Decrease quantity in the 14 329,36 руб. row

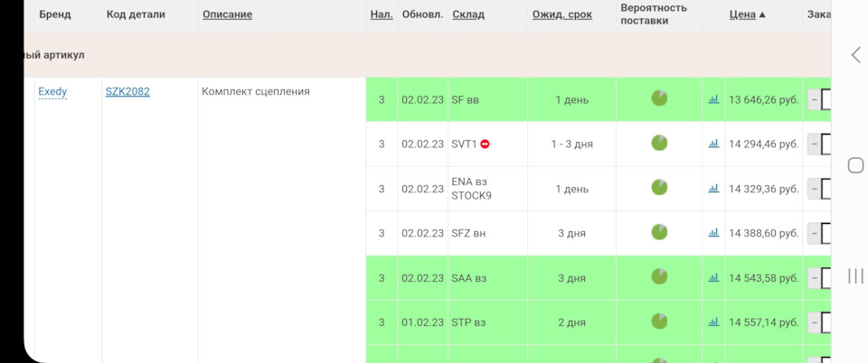coord(814,189)
